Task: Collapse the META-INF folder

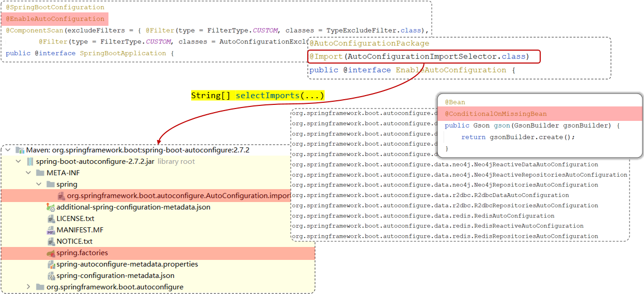Action: [29, 173]
